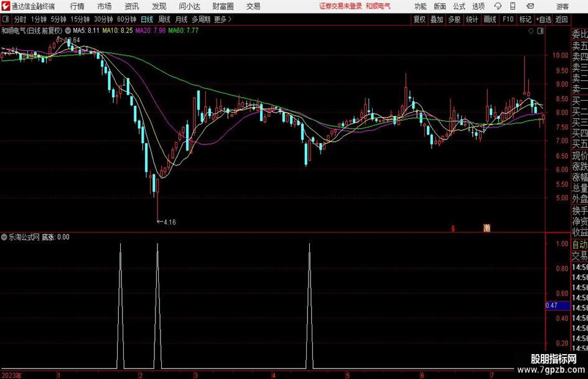Click the 统计 statistics button
Image resolution: width=588 pixels, height=379 pixels.
point(472,19)
